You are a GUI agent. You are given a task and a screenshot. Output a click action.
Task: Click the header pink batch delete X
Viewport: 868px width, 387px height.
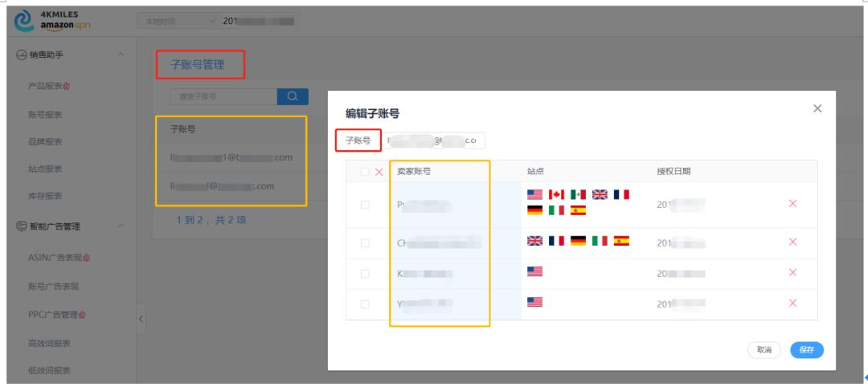379,172
